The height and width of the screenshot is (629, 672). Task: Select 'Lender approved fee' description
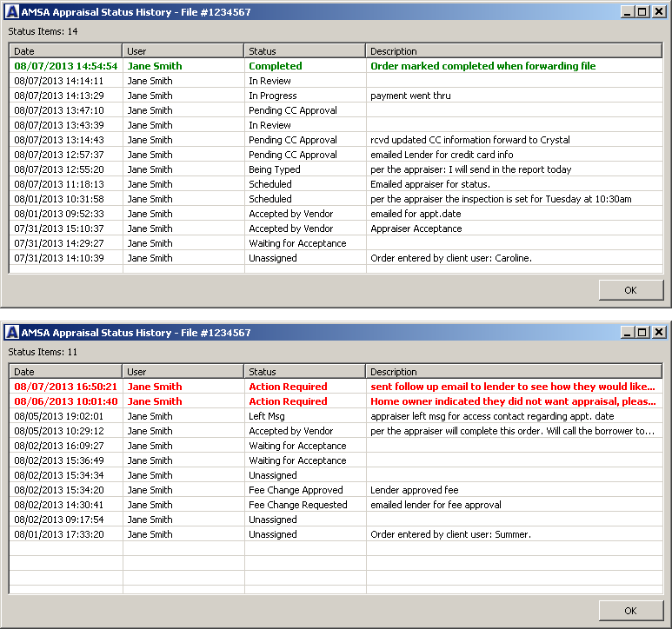[415, 490]
